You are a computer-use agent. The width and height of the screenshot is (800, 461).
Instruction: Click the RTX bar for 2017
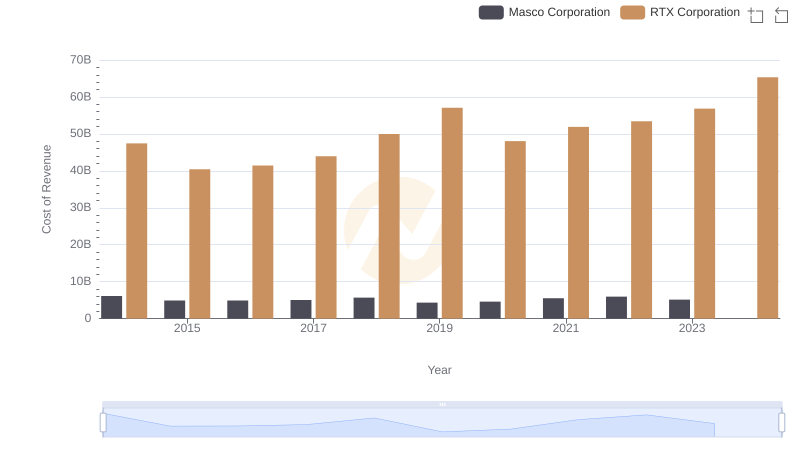coord(326,237)
